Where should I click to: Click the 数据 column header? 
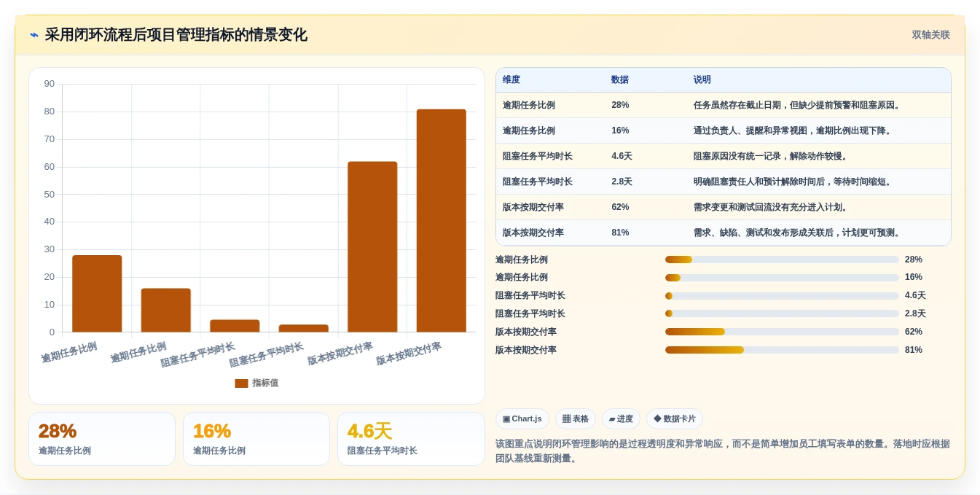620,80
